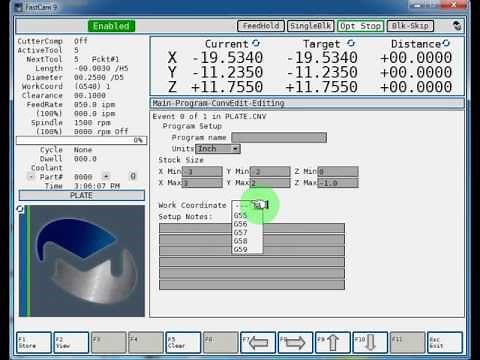
Task: Toggle the SingleBlk mode
Action: coord(310,26)
